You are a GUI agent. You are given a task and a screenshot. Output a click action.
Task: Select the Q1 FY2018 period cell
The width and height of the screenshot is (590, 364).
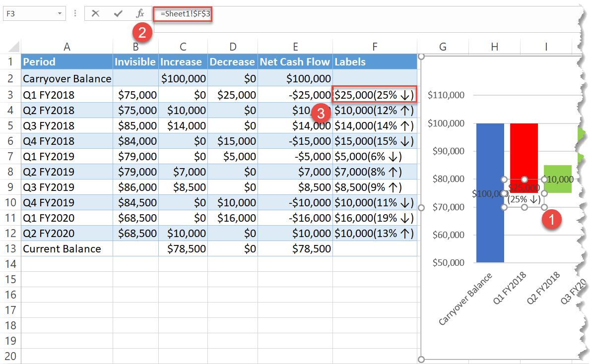[x=67, y=95]
